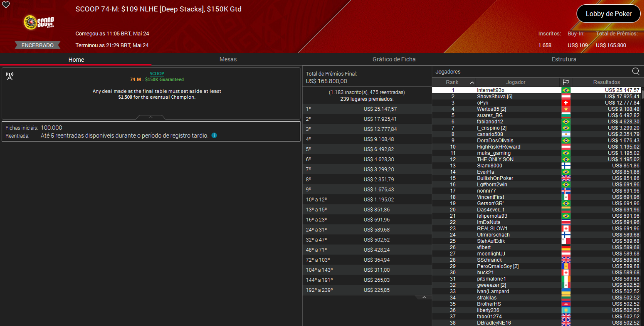Viewport: 644px width, 326px height.
Task: Click the flag beside BrotherHS
Action: coord(566,304)
